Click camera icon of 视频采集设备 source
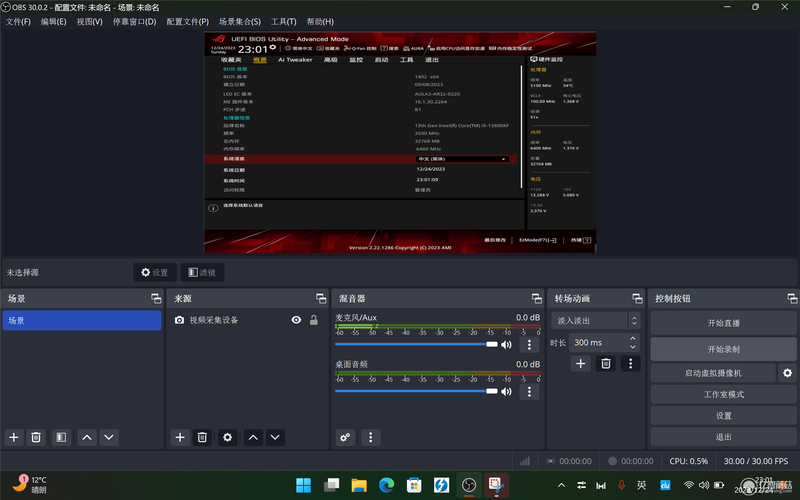The width and height of the screenshot is (800, 500). coord(179,320)
